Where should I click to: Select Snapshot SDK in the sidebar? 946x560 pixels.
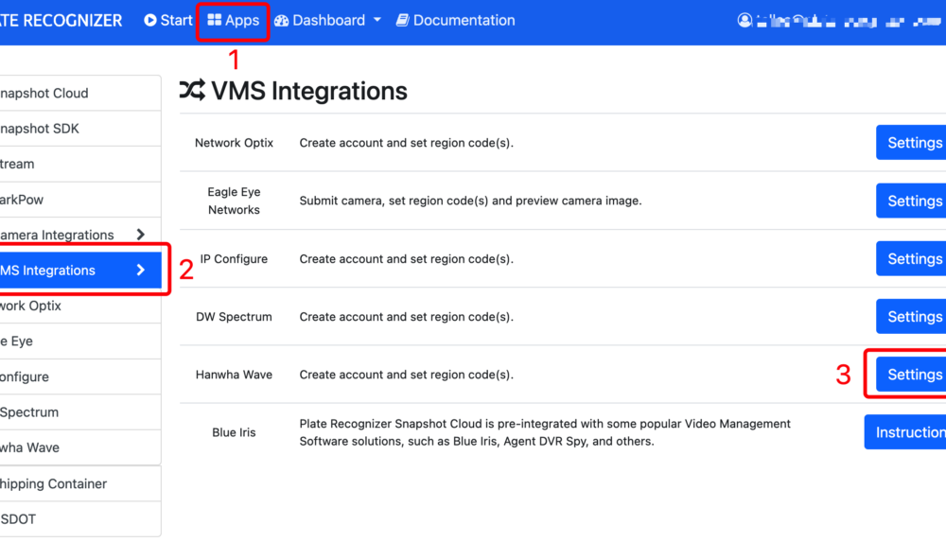click(x=40, y=129)
